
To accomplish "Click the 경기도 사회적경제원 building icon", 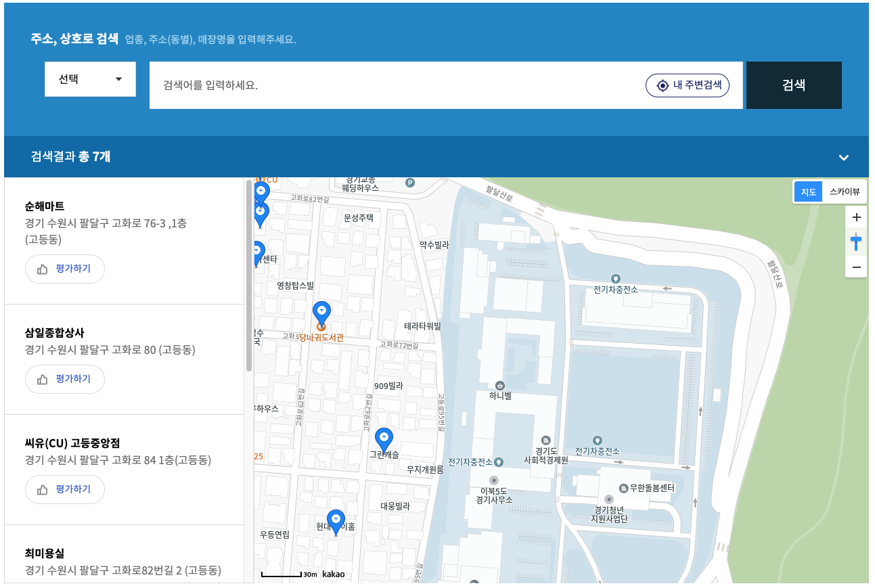I will click(x=546, y=440).
